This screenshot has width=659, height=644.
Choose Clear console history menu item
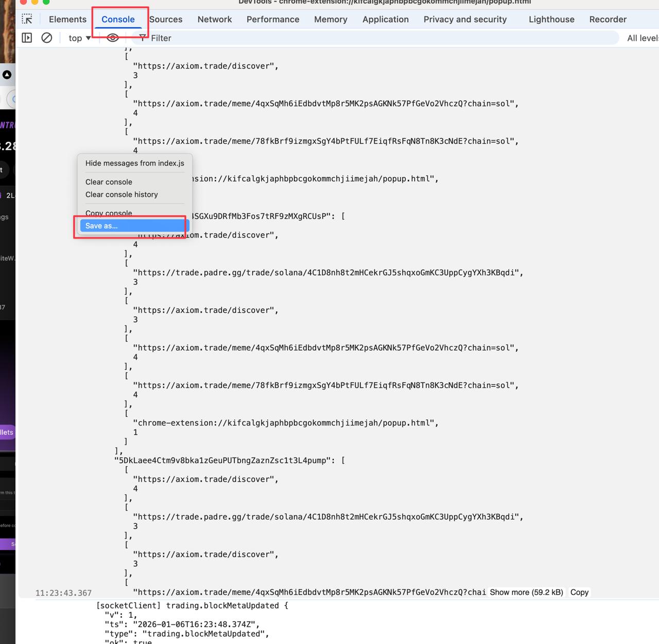122,195
